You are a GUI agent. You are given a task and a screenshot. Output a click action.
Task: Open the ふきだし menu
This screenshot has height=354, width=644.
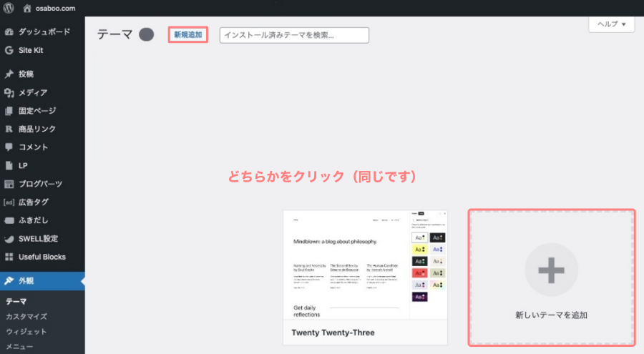tap(33, 220)
